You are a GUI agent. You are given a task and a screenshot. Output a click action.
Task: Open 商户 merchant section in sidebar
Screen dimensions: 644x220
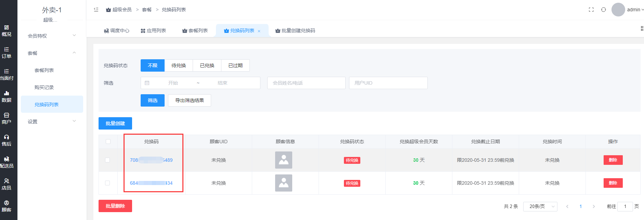(7, 119)
